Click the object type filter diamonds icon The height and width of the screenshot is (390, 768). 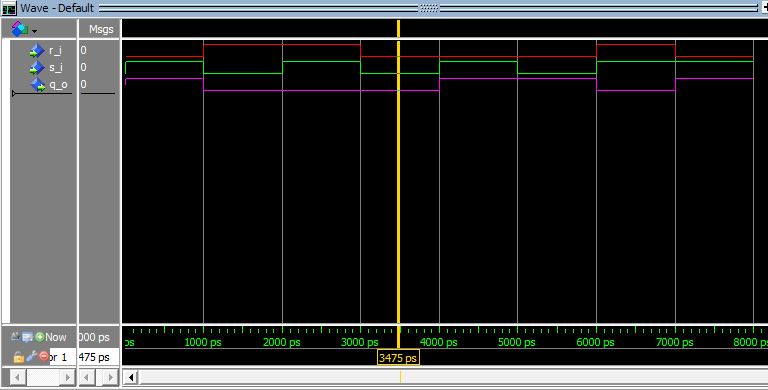tap(19, 29)
